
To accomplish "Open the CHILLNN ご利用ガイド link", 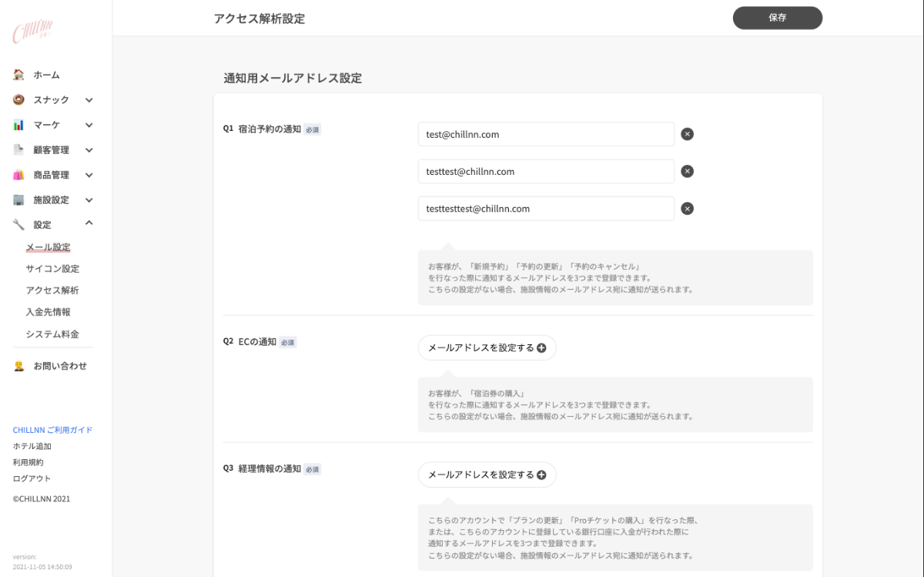I will coord(52,430).
